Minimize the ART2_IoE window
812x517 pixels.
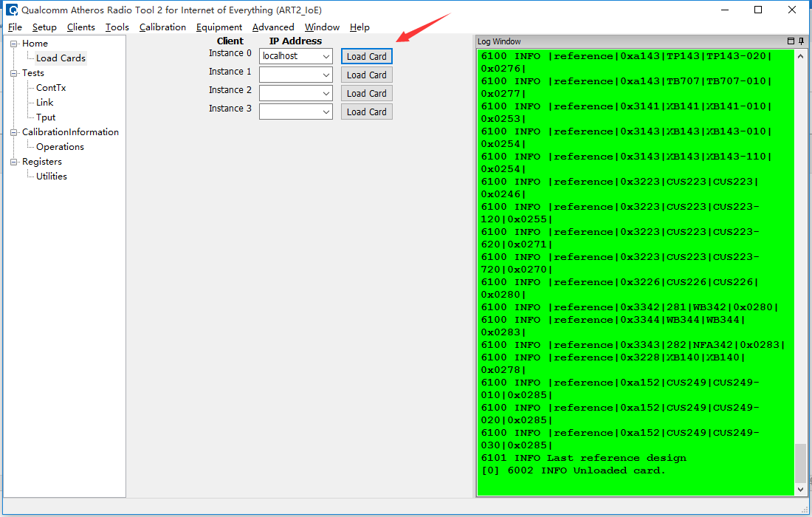click(x=724, y=10)
